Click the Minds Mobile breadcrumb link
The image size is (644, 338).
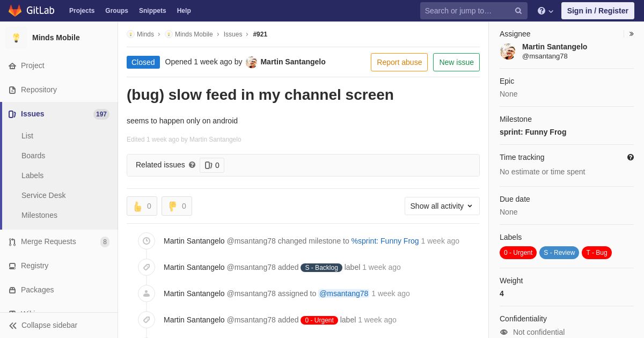tap(194, 34)
